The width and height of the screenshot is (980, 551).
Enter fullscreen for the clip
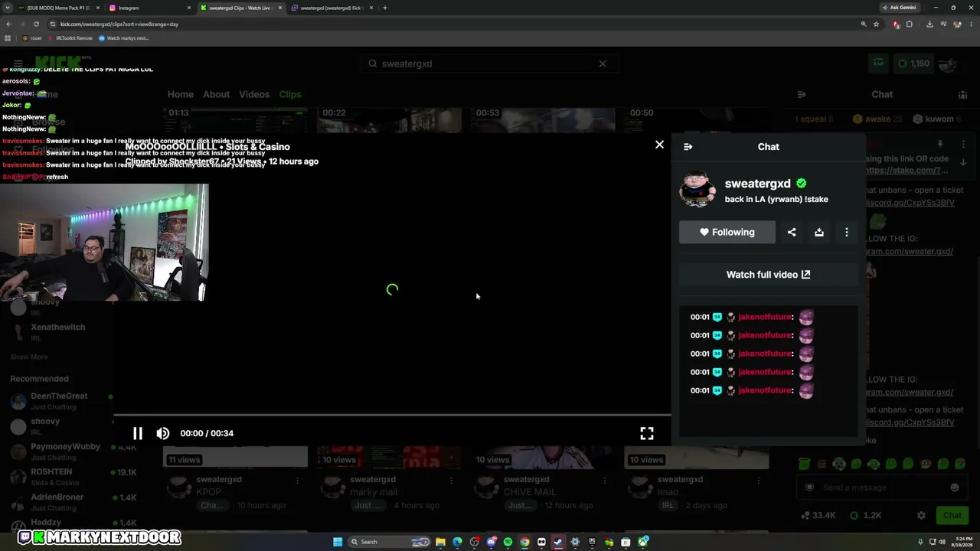[647, 433]
